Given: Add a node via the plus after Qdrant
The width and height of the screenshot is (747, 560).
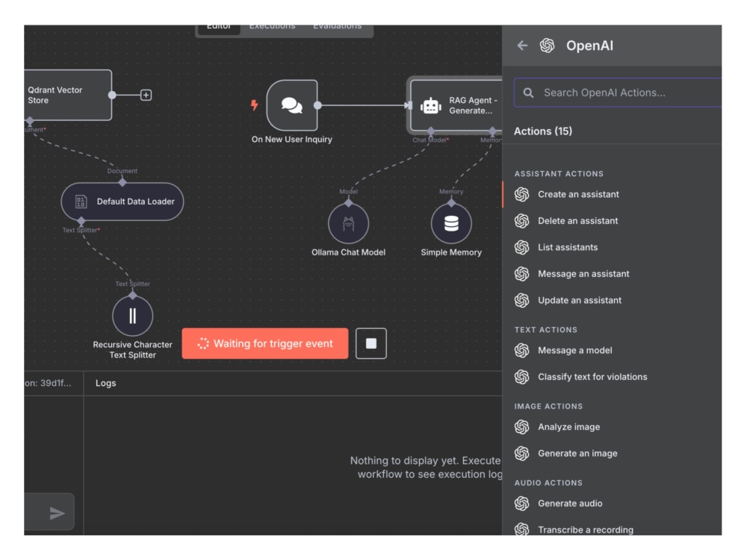Looking at the screenshot, I should (146, 96).
